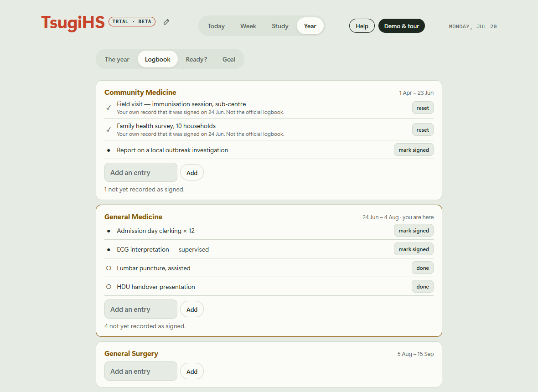Open the Help button
This screenshot has width=538, height=392.
362,26
